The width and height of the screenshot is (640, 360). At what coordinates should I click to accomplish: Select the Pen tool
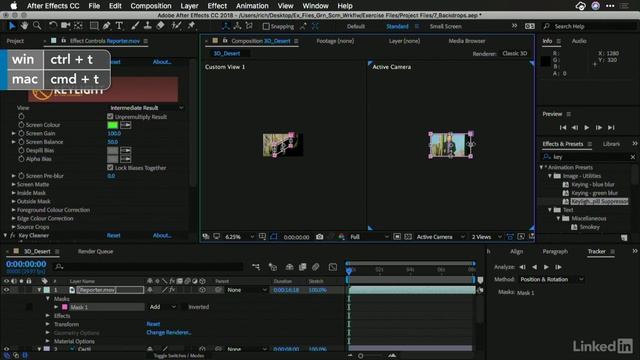107,26
